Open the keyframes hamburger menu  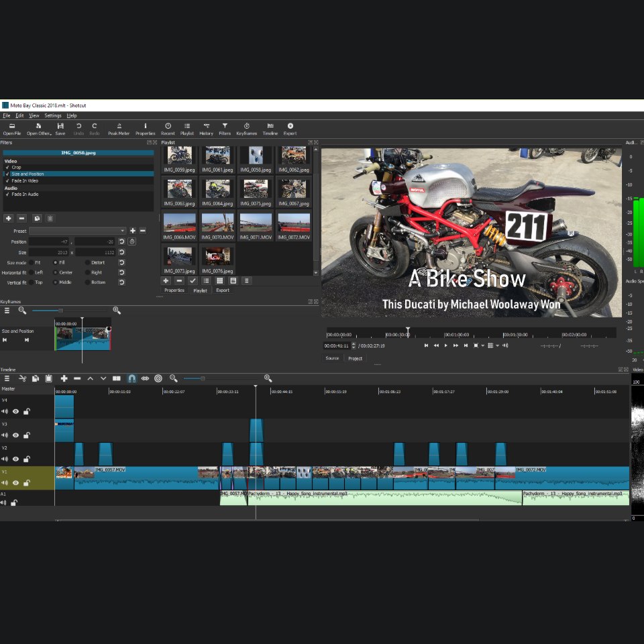click(x=7, y=311)
